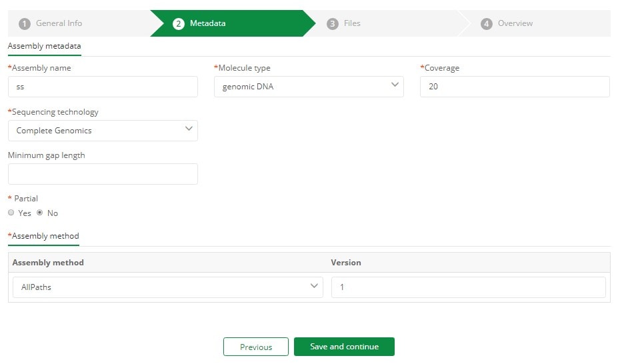
Task: Switch to the Files step
Action: (x=352, y=23)
